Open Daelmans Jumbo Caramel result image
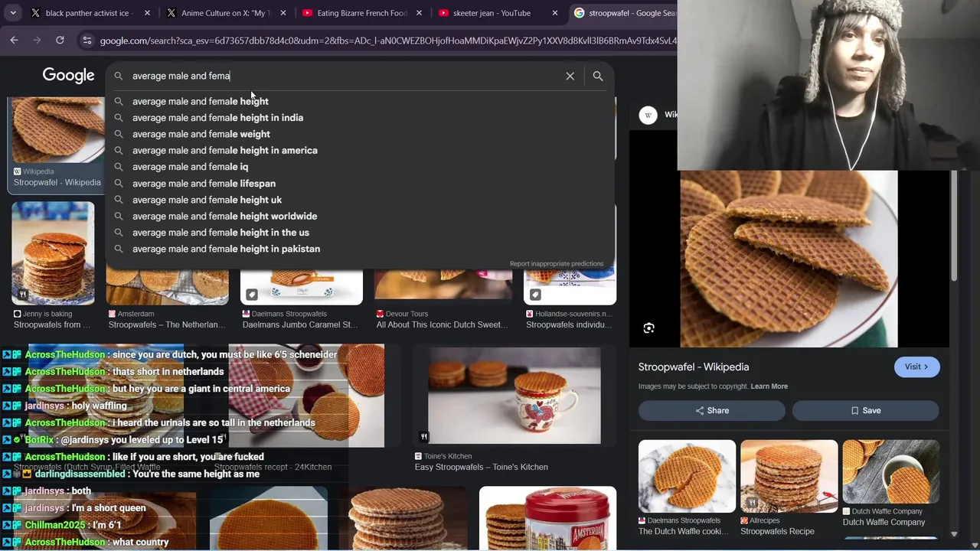Screen dimensions: 980x551 pos(302,287)
